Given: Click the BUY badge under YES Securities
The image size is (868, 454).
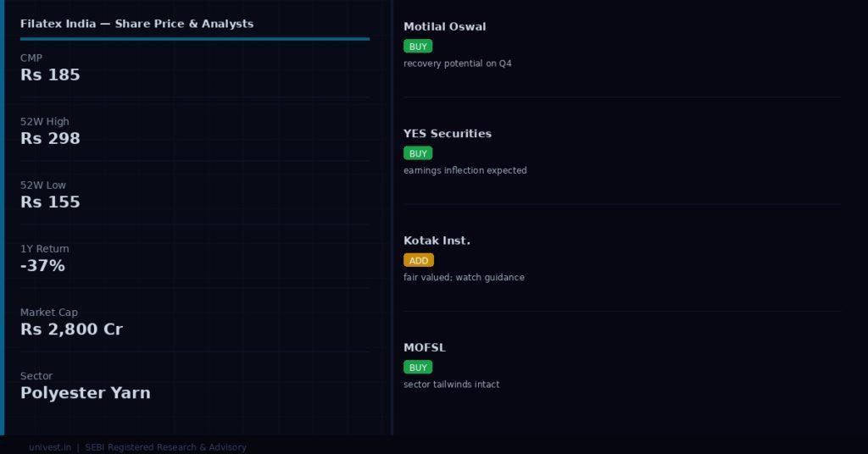Looking at the screenshot, I should 418,153.
